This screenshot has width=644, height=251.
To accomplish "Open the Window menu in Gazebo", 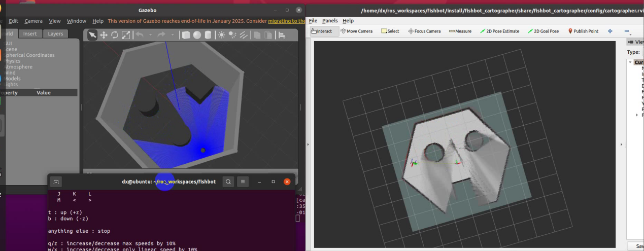I will (x=77, y=21).
